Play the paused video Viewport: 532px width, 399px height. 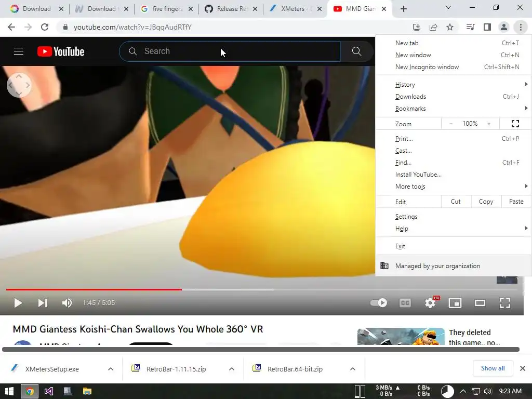pyautogui.click(x=18, y=303)
